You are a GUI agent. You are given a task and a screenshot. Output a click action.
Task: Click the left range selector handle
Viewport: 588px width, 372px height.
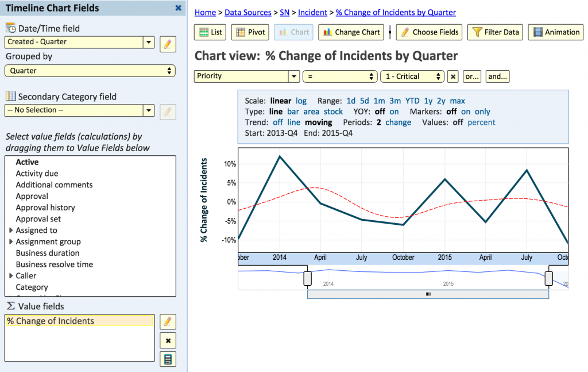click(x=308, y=278)
